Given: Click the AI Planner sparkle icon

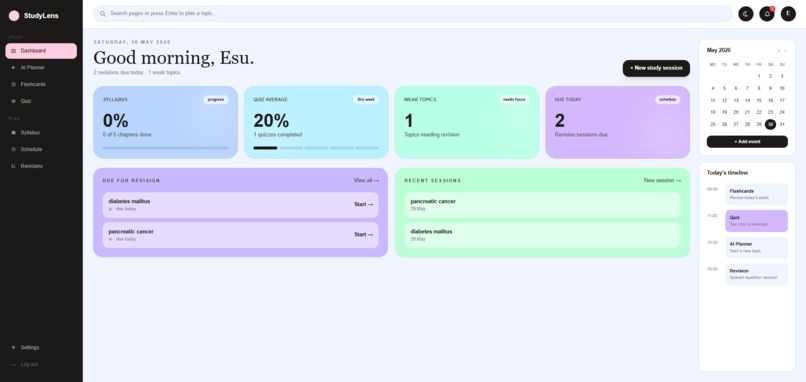Looking at the screenshot, I should 13,67.
